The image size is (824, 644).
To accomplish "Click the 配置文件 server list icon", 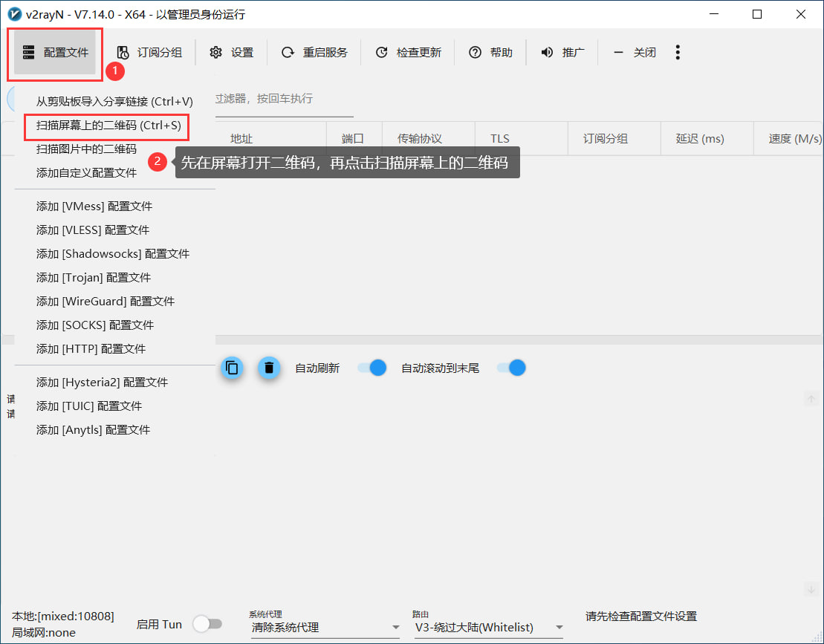I will (29, 52).
